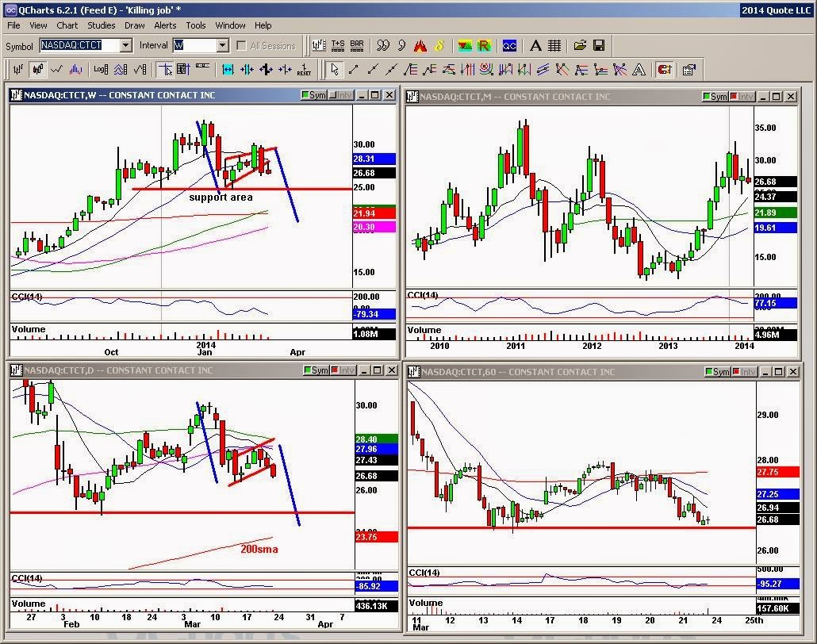Maximize the daily chart window

(x=378, y=370)
